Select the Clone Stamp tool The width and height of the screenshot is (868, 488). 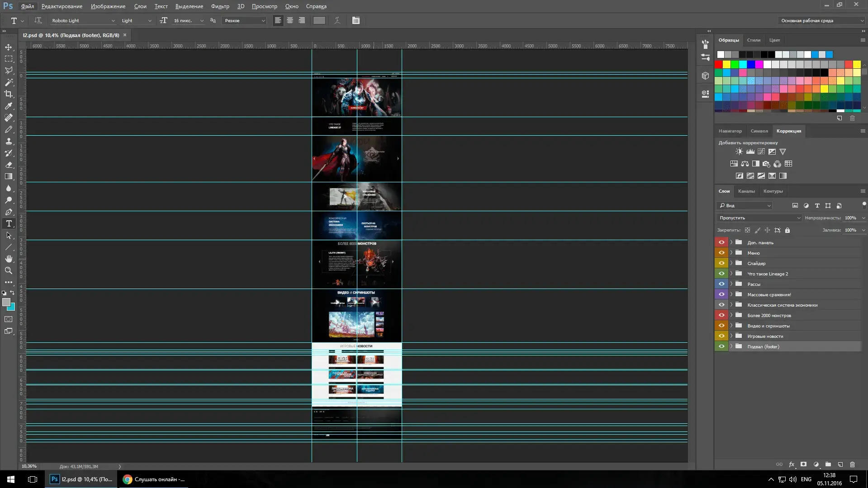(x=9, y=141)
